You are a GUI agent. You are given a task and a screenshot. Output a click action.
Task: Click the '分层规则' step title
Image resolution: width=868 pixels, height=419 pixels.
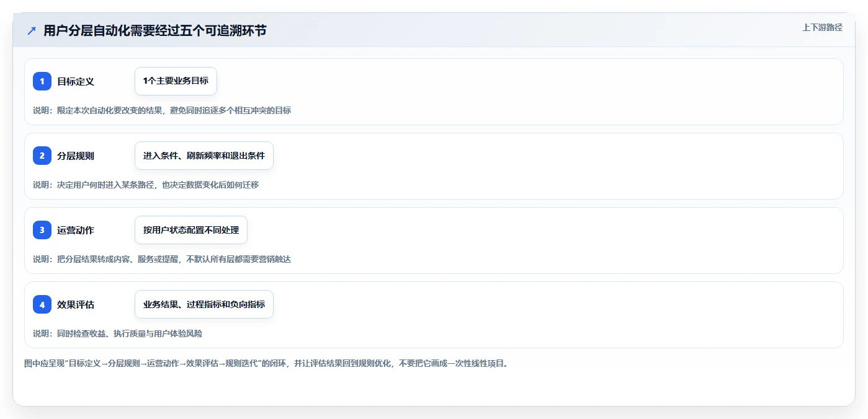(76, 156)
